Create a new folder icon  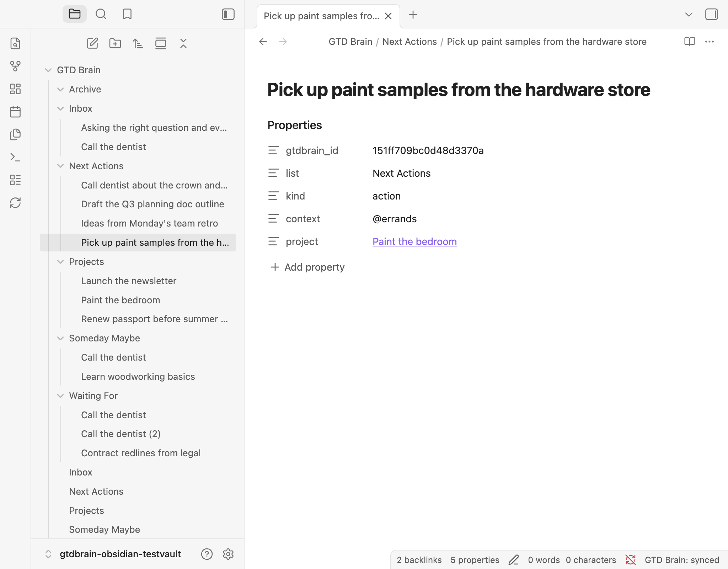pos(115,43)
